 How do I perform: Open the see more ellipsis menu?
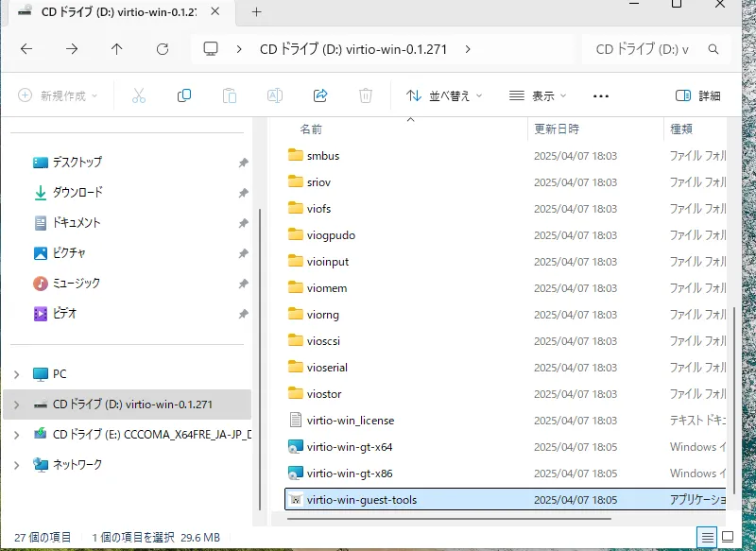601,96
